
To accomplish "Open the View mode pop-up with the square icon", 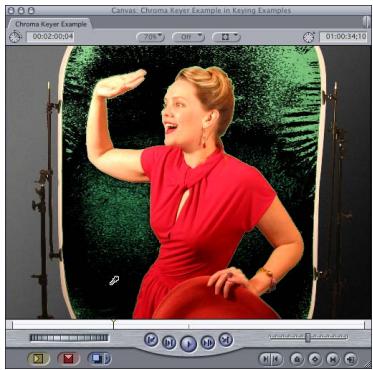I will click(x=227, y=37).
